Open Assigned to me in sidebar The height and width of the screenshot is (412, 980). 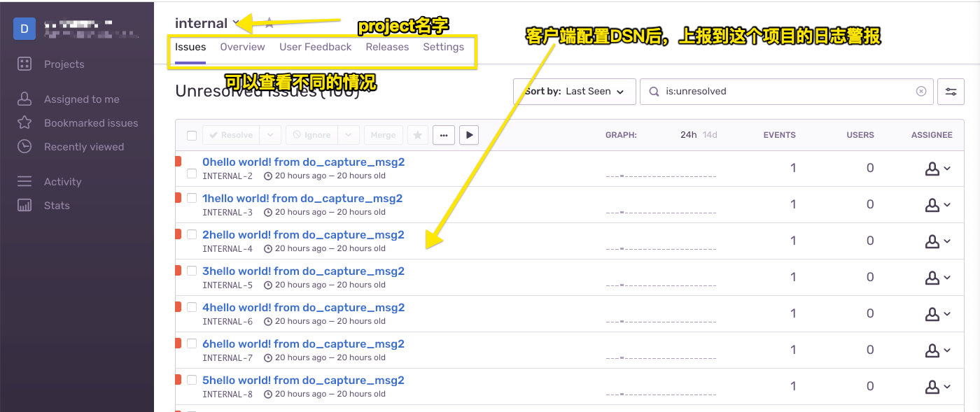(x=81, y=99)
